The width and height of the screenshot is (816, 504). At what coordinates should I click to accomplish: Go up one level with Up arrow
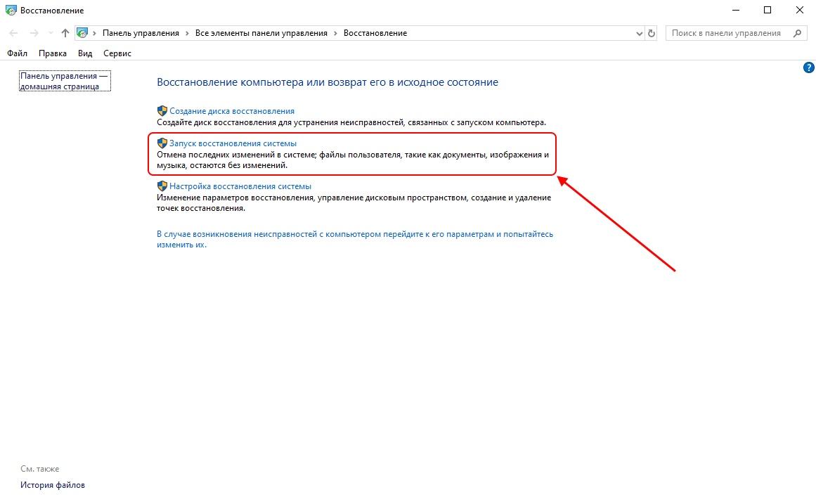point(65,33)
